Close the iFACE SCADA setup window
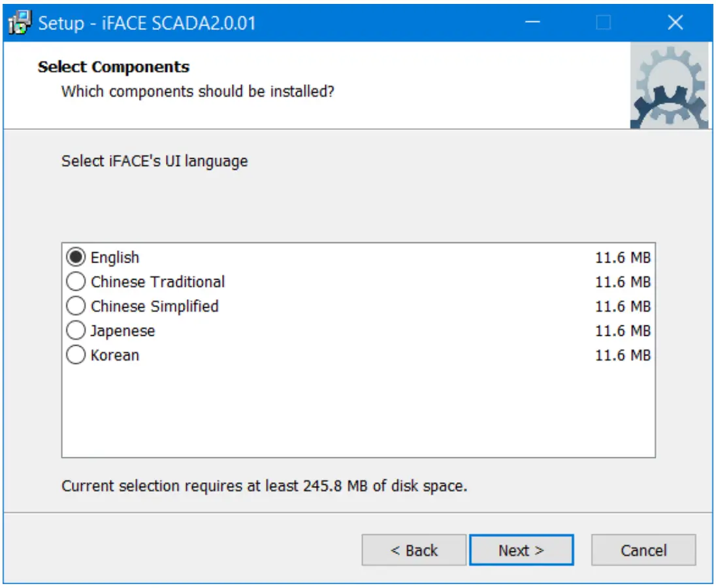Image resolution: width=716 pixels, height=588 pixels. [x=675, y=23]
